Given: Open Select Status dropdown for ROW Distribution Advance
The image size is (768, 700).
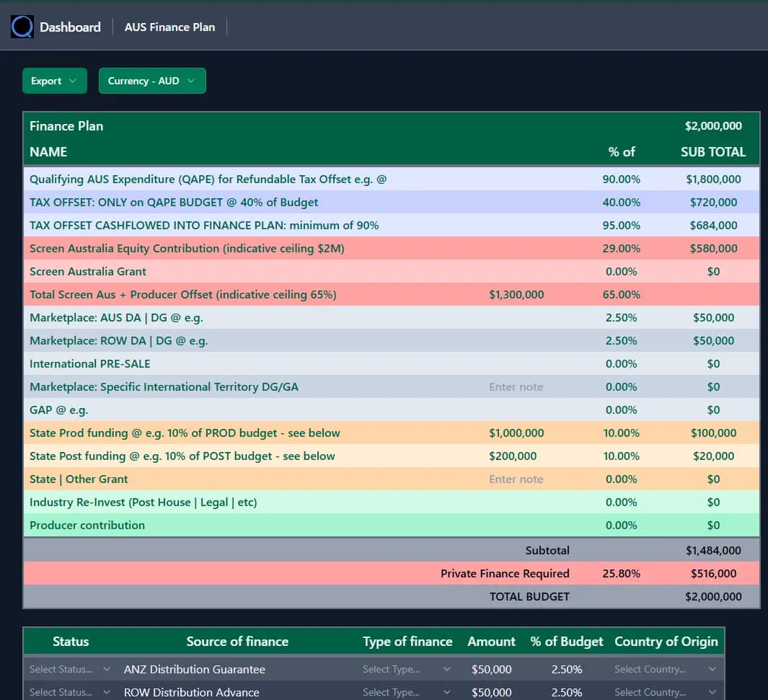Looking at the screenshot, I should [69, 692].
